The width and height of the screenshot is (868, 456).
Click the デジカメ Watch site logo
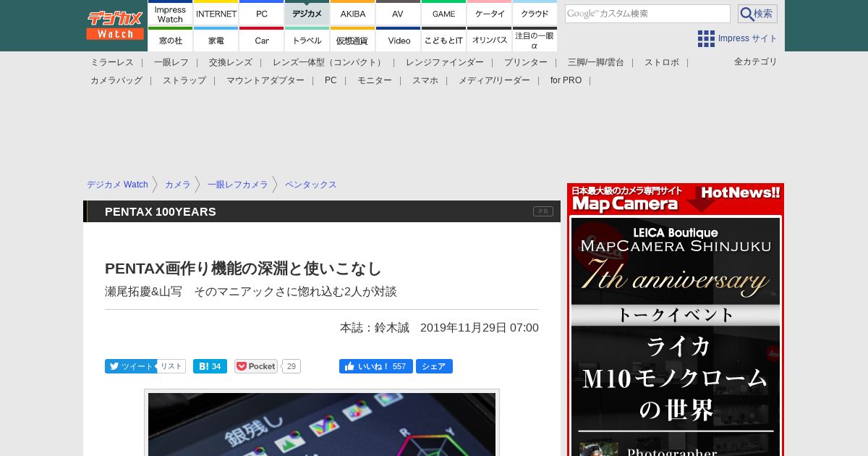coord(115,25)
